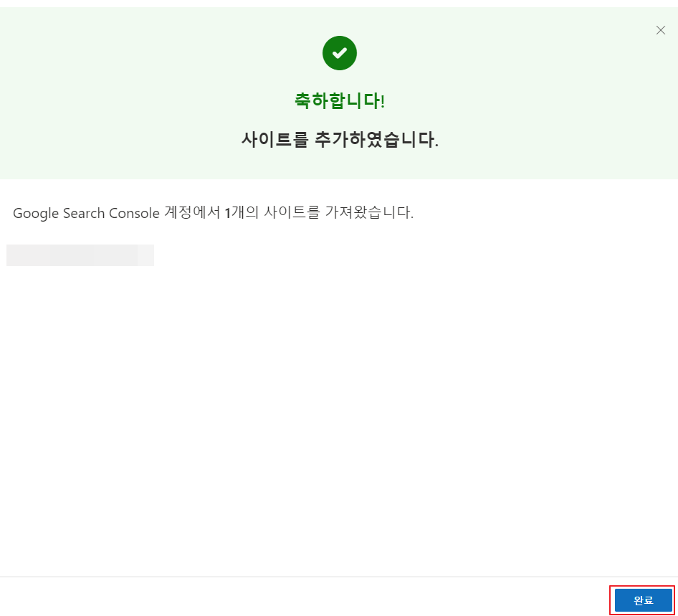Viewport: 678px width, 616px height.
Task: Tap the X to exit the congratulations popup
Action: coord(660,30)
